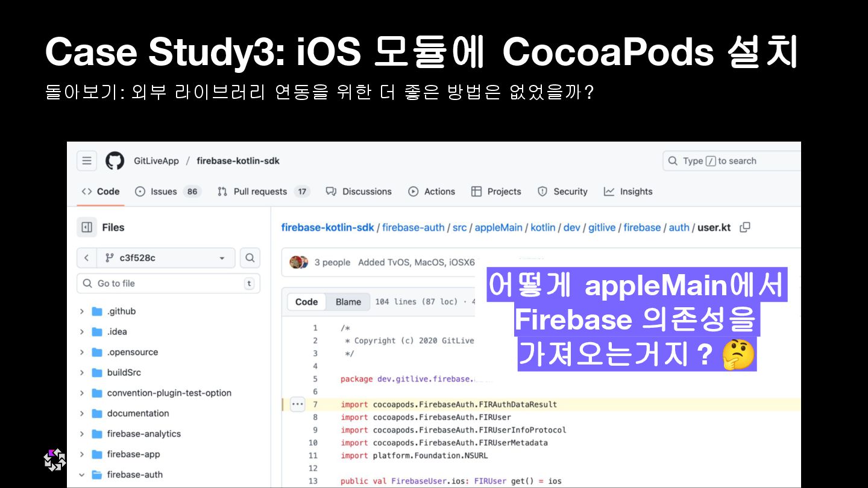
Task: Click the Issues count badge 86
Action: click(x=192, y=192)
